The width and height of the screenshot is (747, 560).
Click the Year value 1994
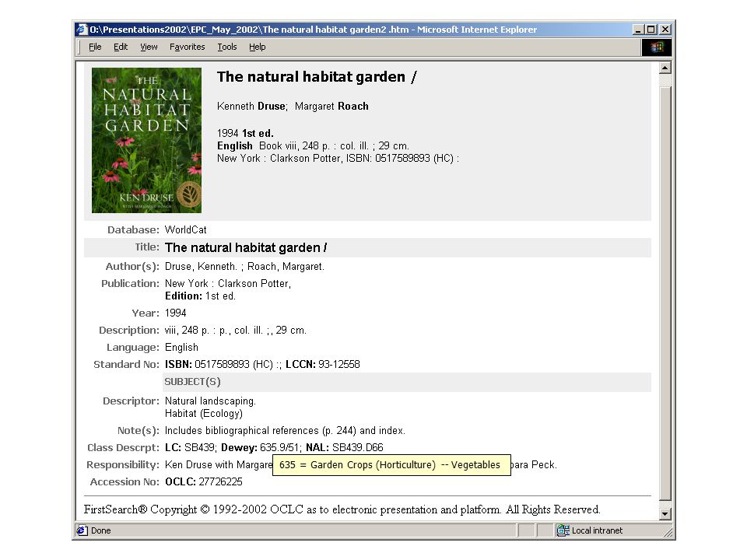tap(175, 313)
